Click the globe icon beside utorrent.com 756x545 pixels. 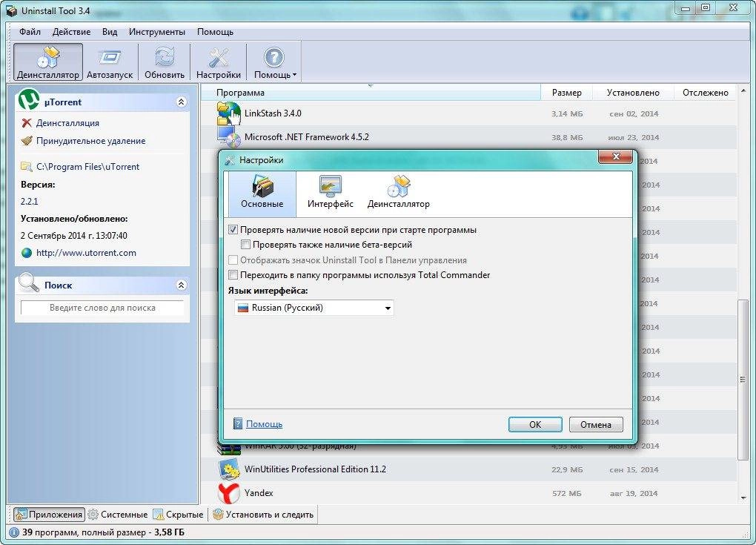(x=27, y=253)
